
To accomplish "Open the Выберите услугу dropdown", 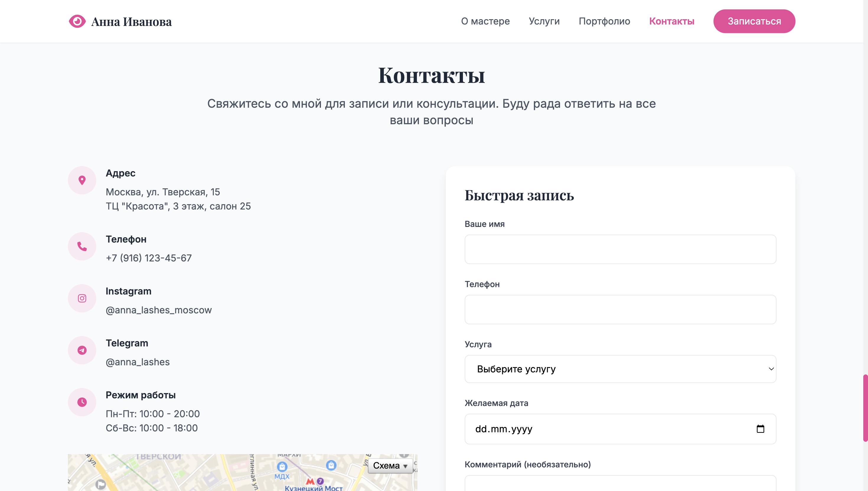I will coord(620,369).
